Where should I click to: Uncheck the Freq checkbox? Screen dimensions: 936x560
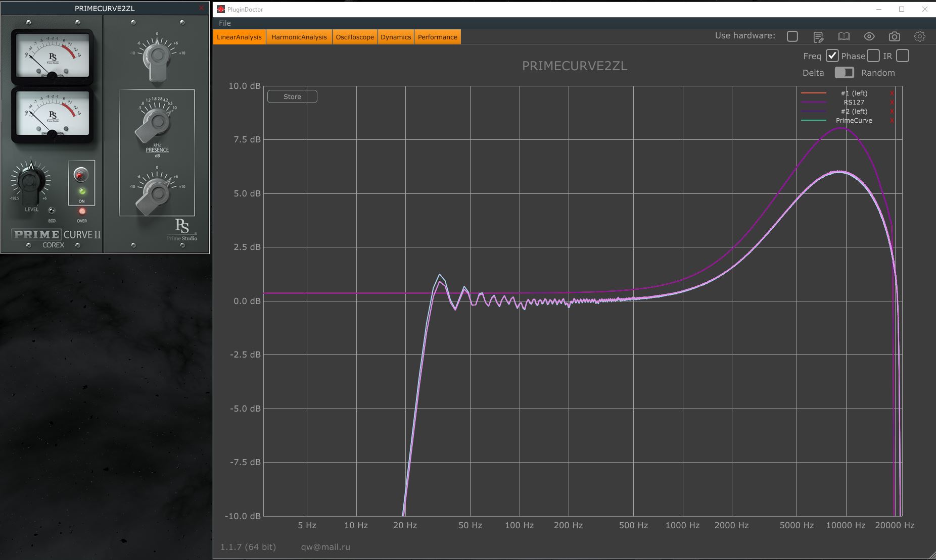[x=832, y=56]
